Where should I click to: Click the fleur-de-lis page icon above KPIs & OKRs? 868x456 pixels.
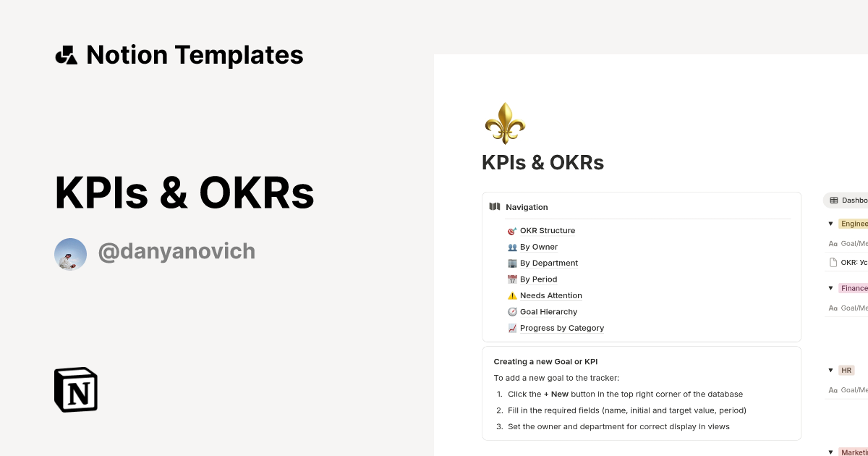(505, 123)
